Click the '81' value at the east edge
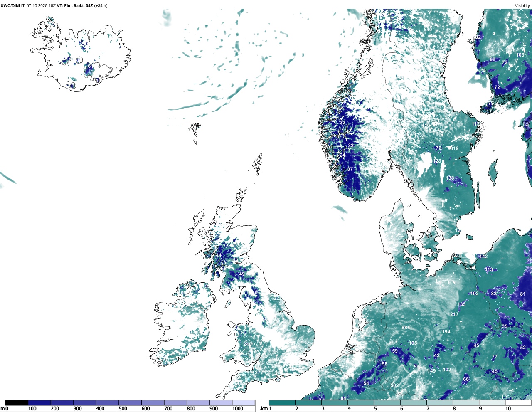Image resolution: width=532 pixels, height=412 pixels. 523,294
